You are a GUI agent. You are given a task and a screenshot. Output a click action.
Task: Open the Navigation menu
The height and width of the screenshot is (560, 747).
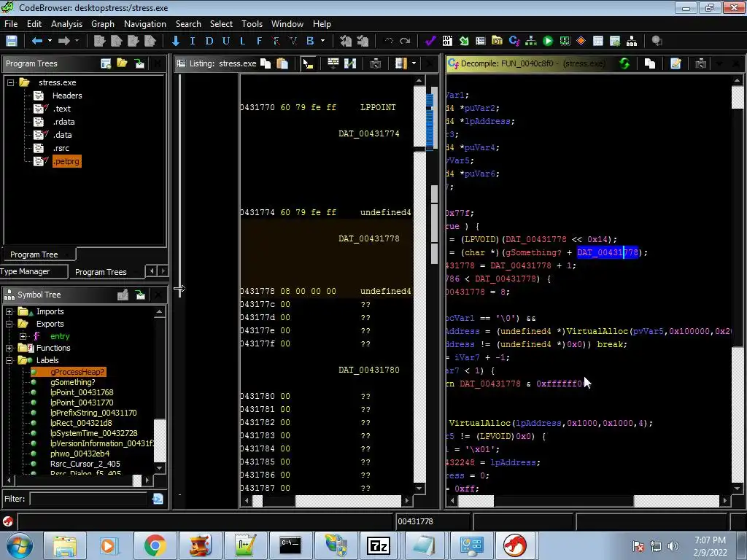pyautogui.click(x=145, y=24)
